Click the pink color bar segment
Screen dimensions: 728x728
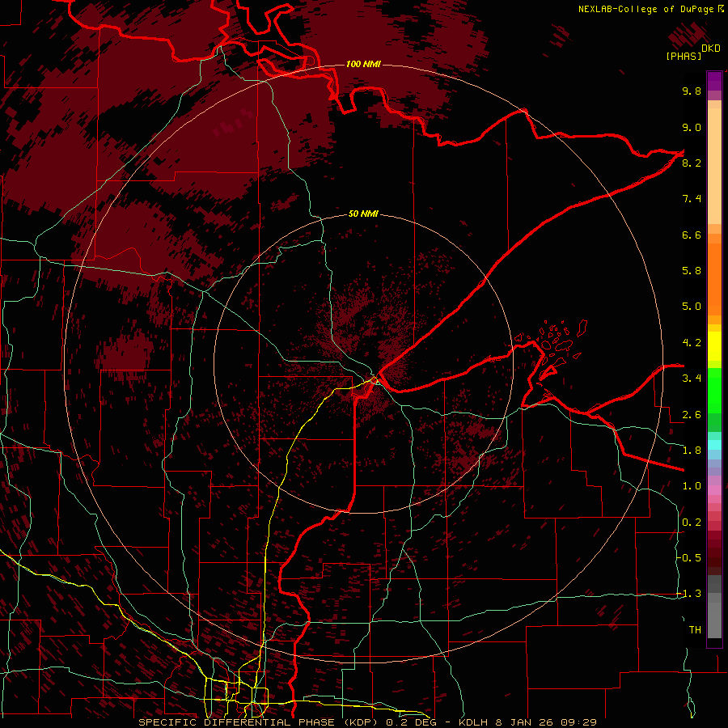point(714,489)
